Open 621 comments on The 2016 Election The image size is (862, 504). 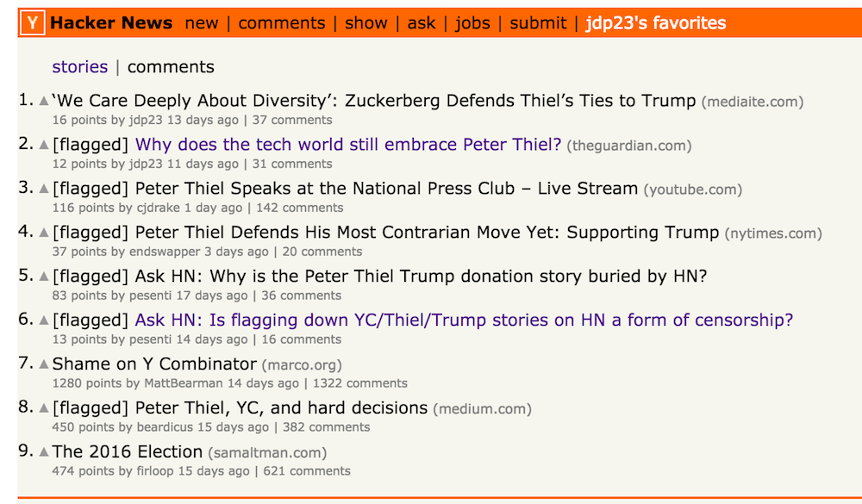pos(307,471)
